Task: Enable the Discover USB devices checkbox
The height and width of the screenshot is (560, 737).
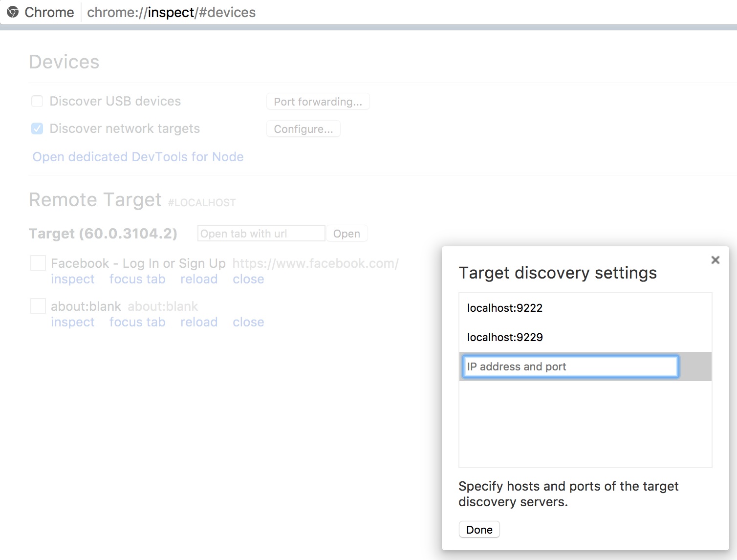Action: click(37, 101)
